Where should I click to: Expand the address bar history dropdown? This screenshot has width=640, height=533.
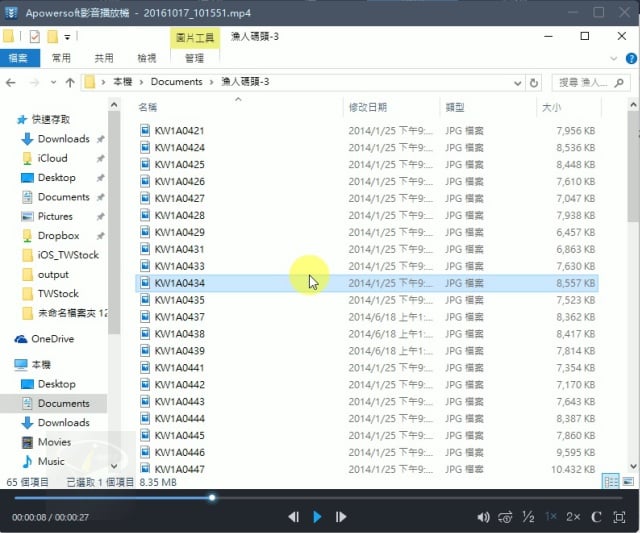[x=518, y=83]
